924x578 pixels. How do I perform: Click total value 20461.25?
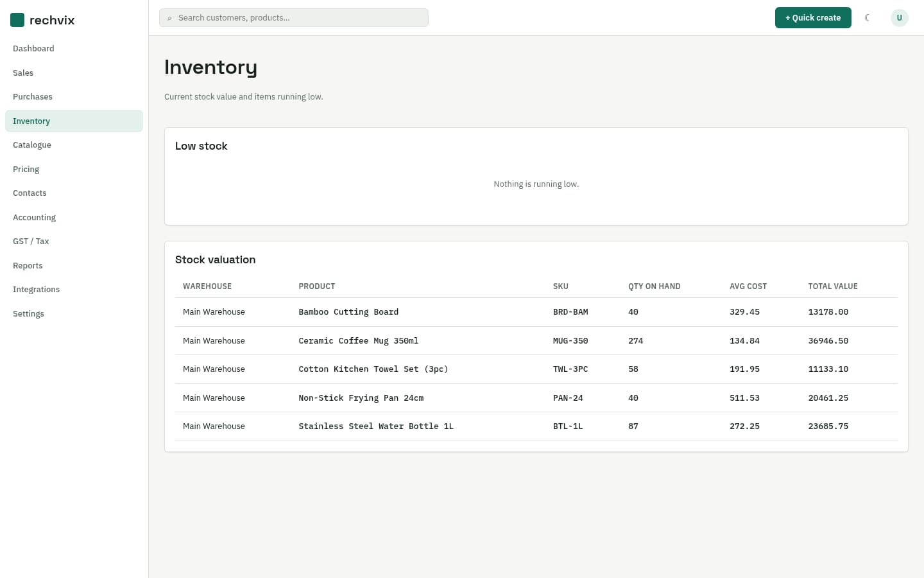click(x=828, y=398)
